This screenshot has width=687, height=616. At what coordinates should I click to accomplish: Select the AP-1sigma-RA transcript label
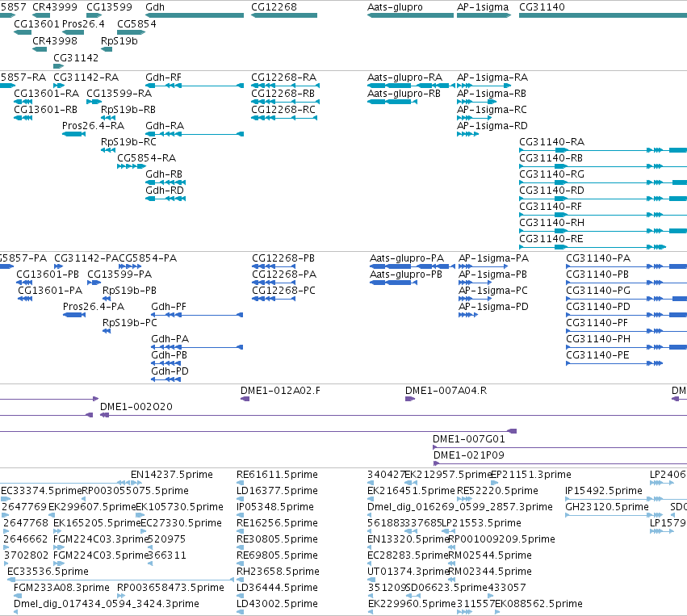pyautogui.click(x=492, y=78)
